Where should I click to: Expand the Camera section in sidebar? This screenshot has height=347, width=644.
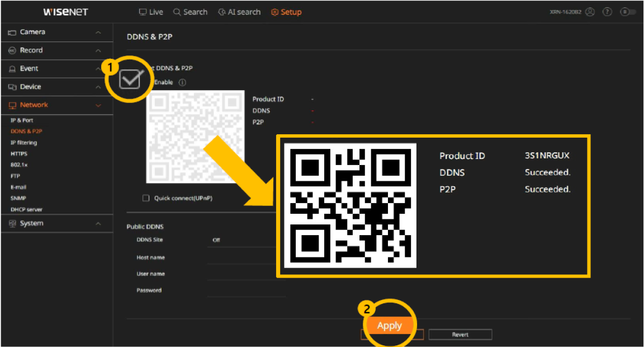tap(55, 32)
